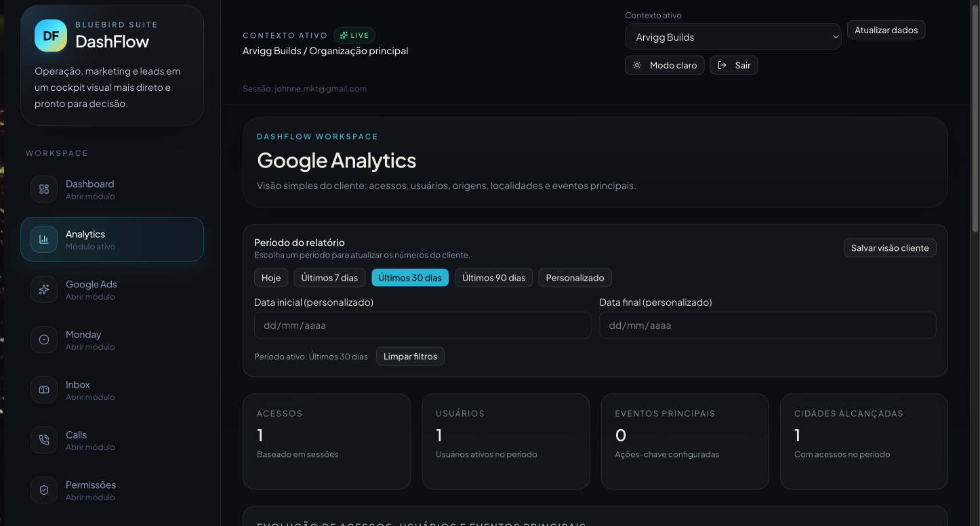Click 'Baseado em sessões' caption

tap(298, 454)
